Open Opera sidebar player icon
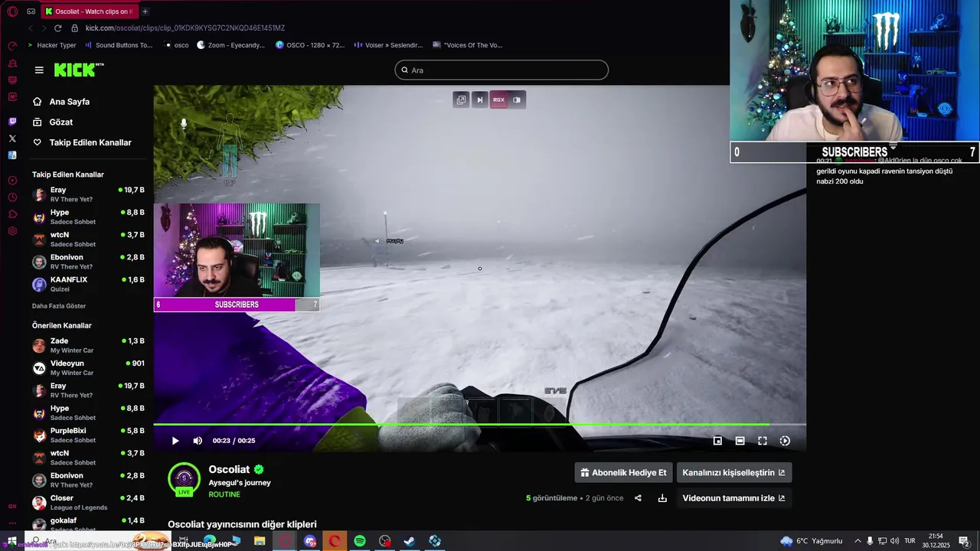The height and width of the screenshot is (551, 980). point(12,181)
